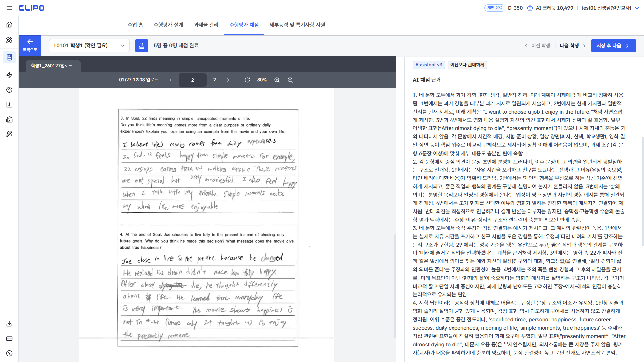
Task: Click the blue stamp icon button
Action: point(142,46)
